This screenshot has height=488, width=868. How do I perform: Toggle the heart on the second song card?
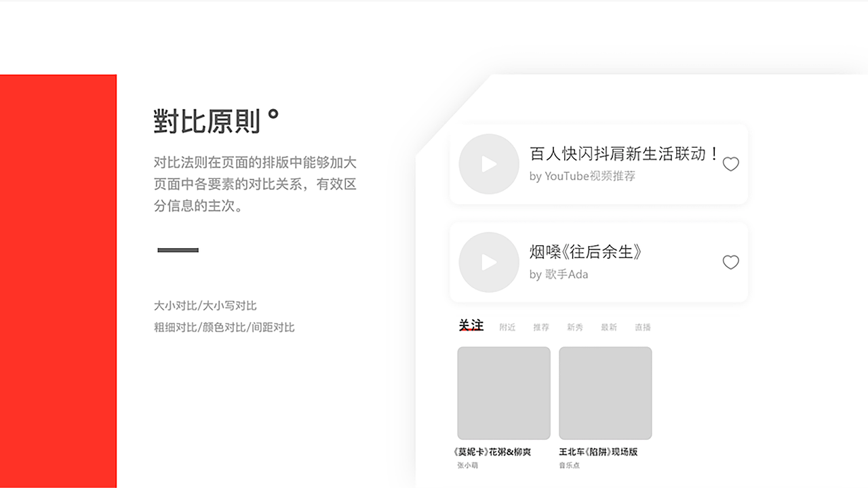point(730,262)
